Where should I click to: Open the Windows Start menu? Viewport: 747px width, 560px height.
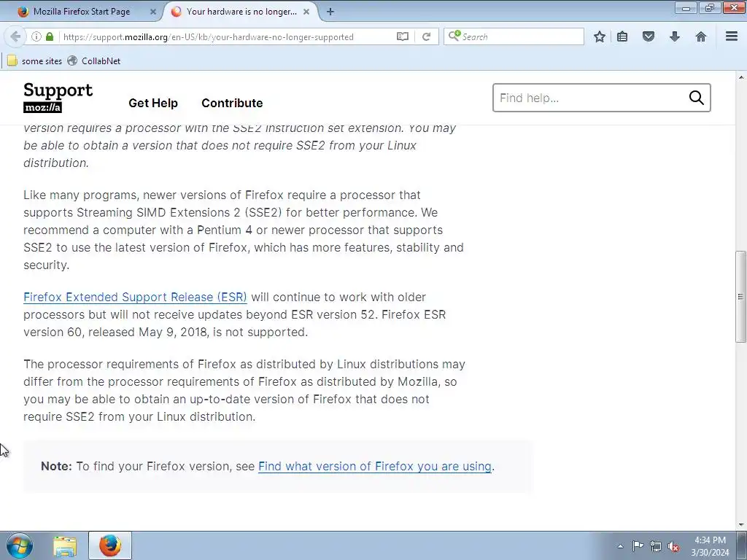point(20,545)
